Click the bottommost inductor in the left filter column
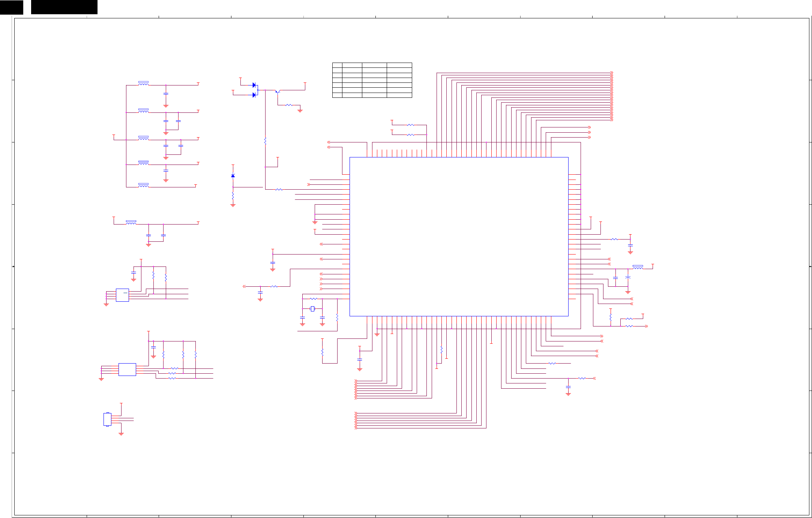This screenshot has width=812, height=518. coord(143,186)
